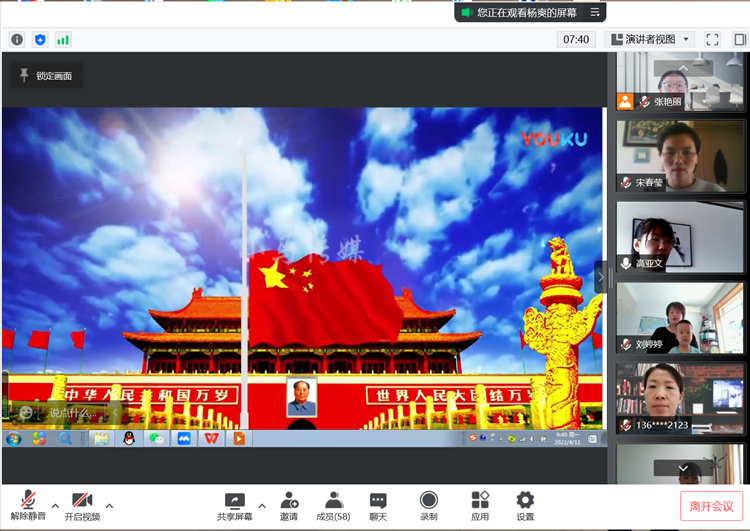Start recording with 录制
This screenshot has width=750, height=531.
[x=429, y=506]
